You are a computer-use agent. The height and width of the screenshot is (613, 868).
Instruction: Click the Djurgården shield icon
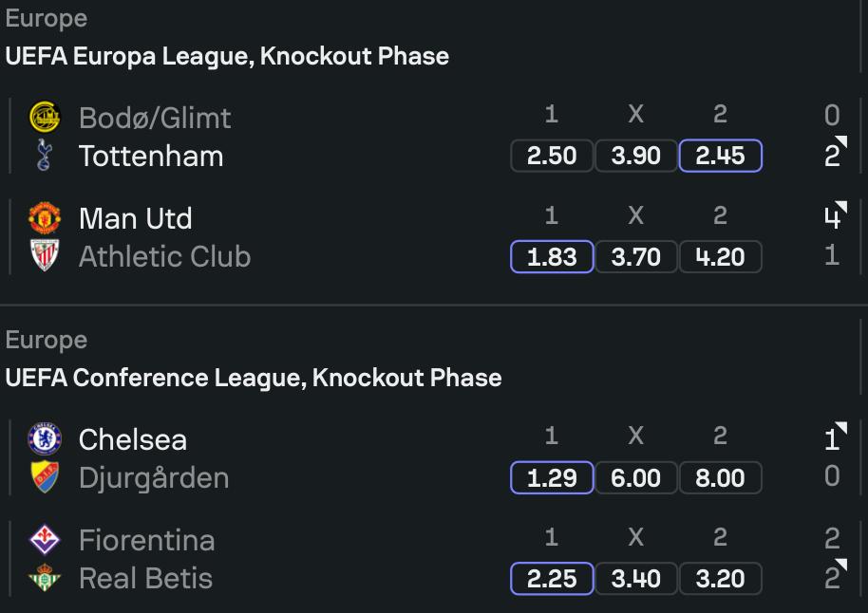(x=45, y=477)
